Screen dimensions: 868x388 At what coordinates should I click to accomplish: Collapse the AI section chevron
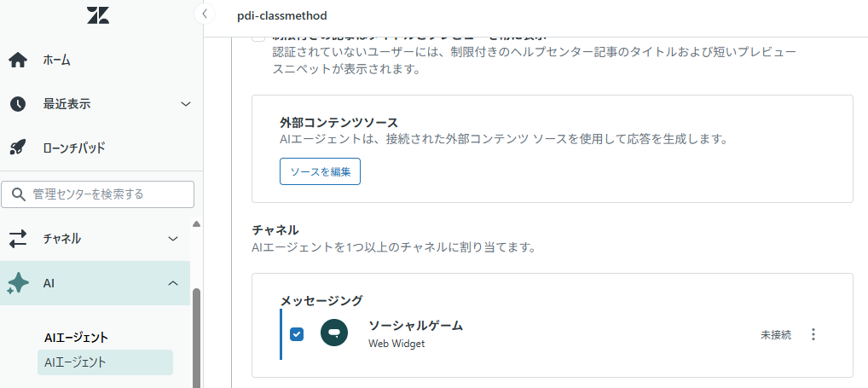(x=173, y=283)
